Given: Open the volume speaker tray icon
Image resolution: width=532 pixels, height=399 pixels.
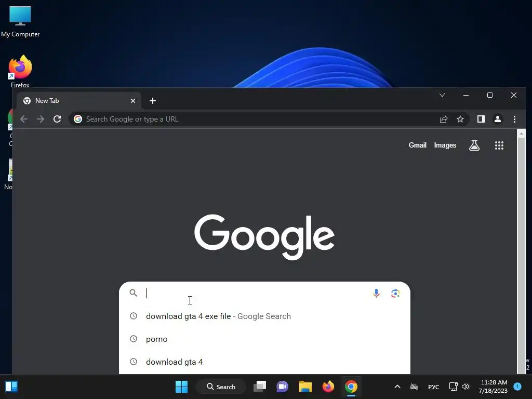Looking at the screenshot, I should (x=465, y=387).
